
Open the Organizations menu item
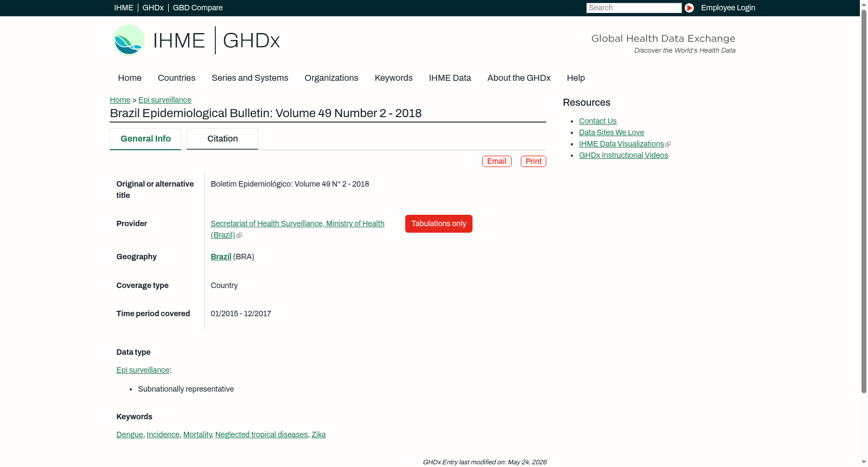[x=331, y=78]
